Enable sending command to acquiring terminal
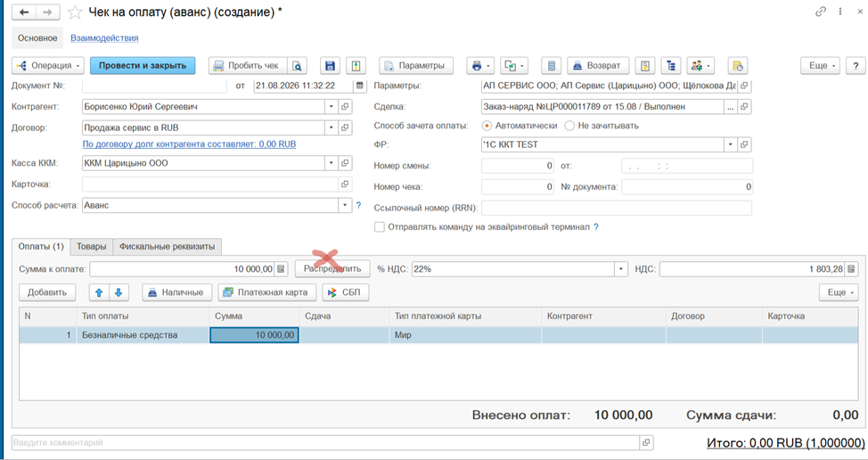Image resolution: width=868 pixels, height=460 pixels. click(380, 227)
